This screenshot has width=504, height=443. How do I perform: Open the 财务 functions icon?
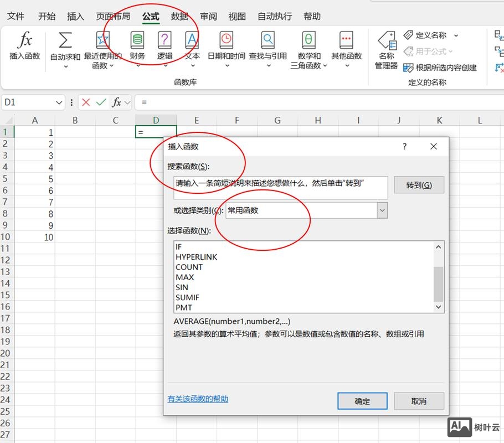pos(137,41)
